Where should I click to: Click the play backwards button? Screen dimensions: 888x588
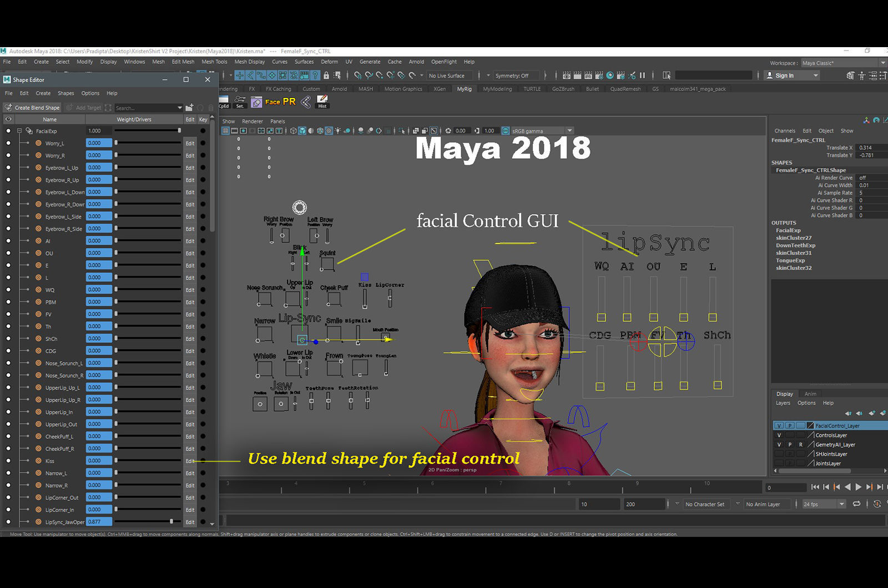[x=847, y=487]
